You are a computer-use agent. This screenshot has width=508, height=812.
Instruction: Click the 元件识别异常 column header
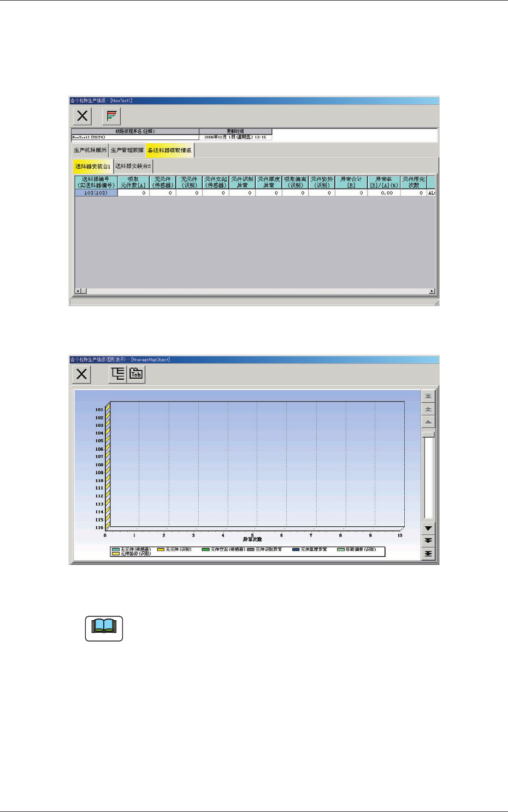click(243, 183)
